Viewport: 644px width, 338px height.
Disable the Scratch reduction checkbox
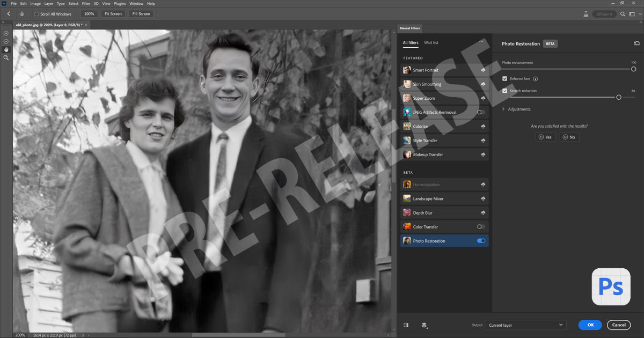504,90
